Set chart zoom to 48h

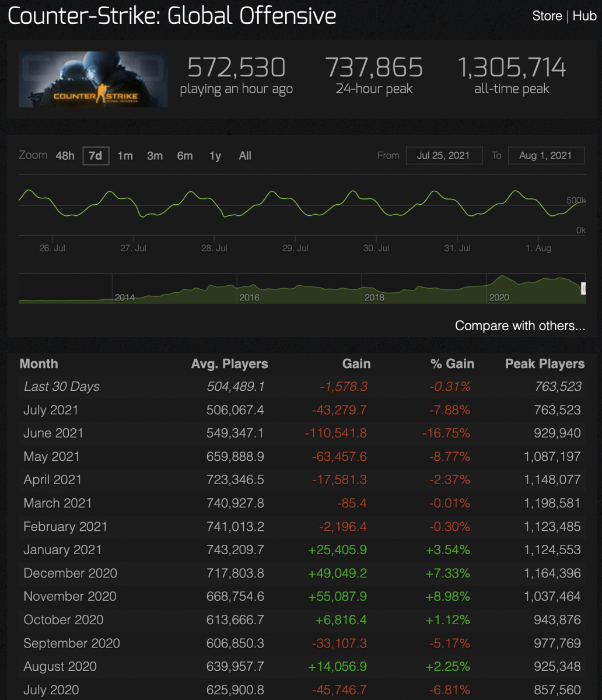click(x=65, y=156)
